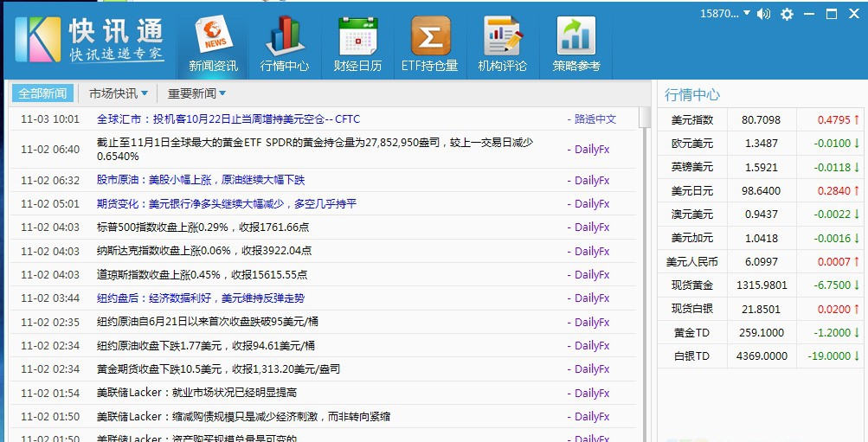The image size is (868, 442).
Task: Select the 全部新闻 tab
Action: pyautogui.click(x=42, y=93)
